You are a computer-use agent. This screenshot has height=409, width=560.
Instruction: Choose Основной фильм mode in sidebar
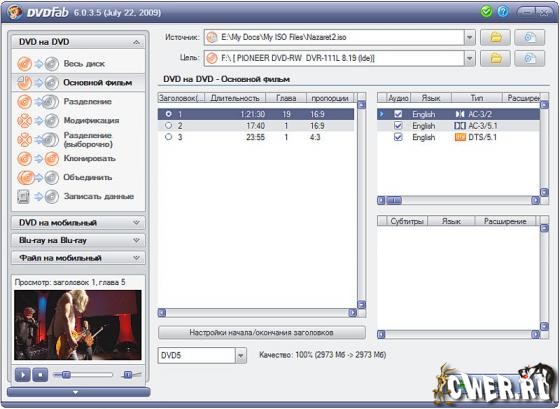(79, 83)
